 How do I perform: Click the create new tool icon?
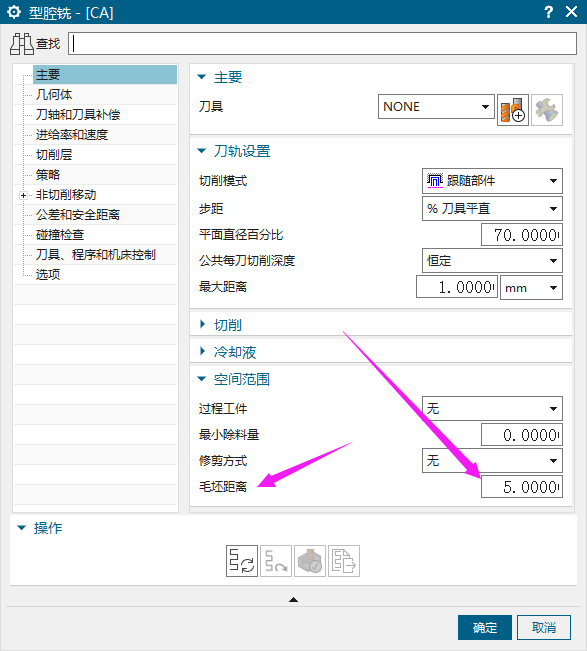(x=513, y=110)
